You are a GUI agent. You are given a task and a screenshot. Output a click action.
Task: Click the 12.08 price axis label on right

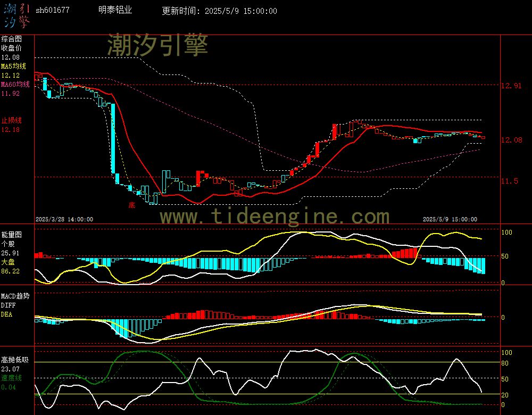point(512,140)
